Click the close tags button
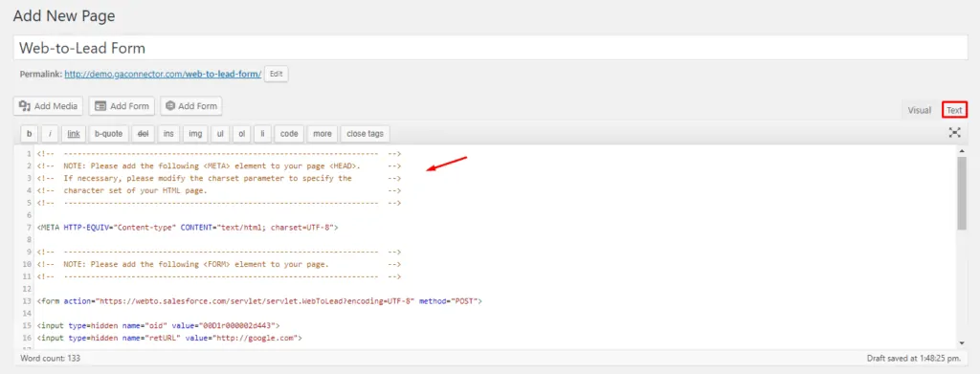This screenshot has height=374, width=980. (365, 134)
